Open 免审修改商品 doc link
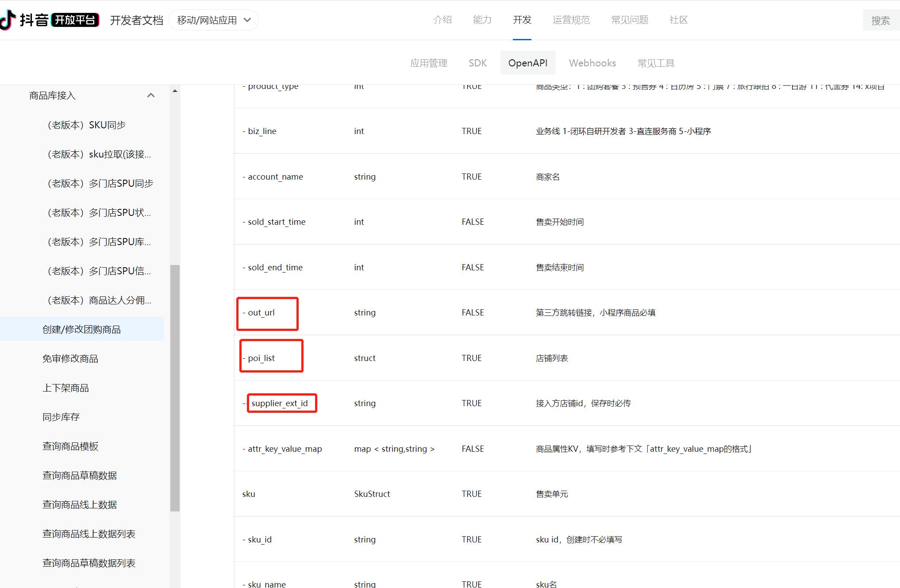The width and height of the screenshot is (900, 588). [70, 358]
